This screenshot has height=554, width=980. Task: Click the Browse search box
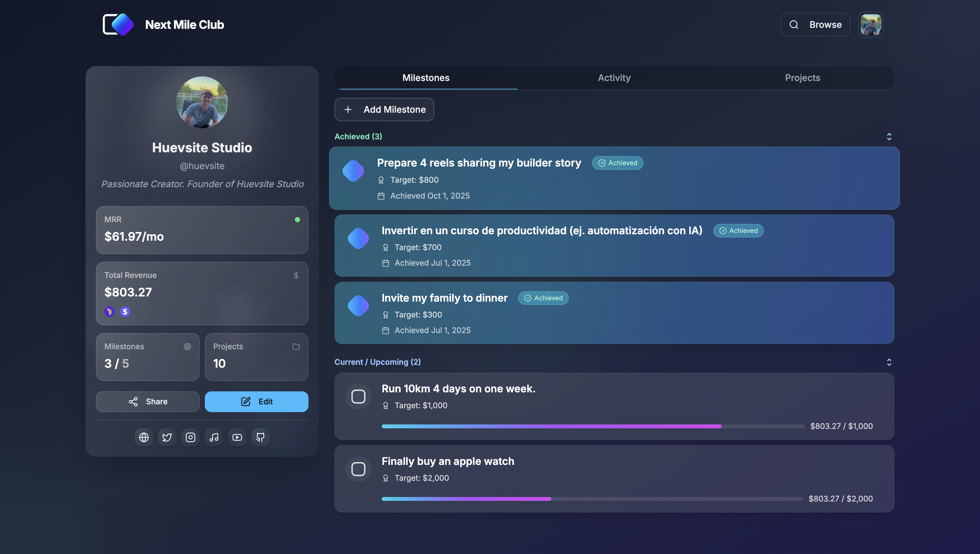pos(815,24)
